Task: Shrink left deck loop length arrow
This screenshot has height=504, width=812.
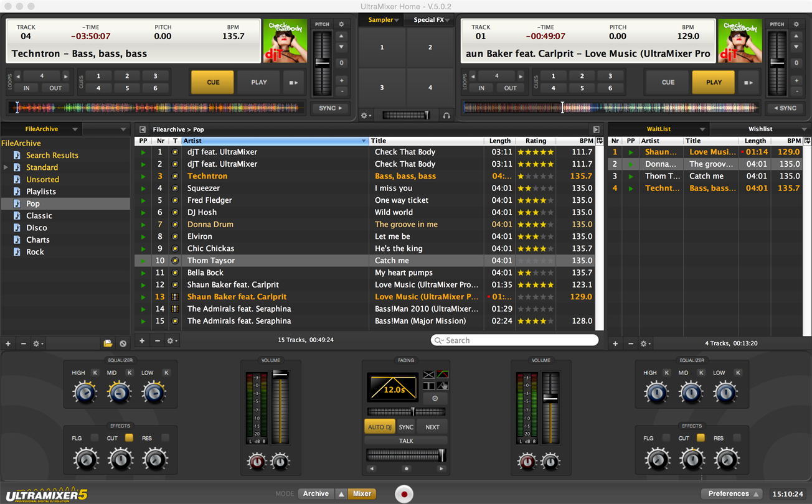Action: [x=17, y=76]
